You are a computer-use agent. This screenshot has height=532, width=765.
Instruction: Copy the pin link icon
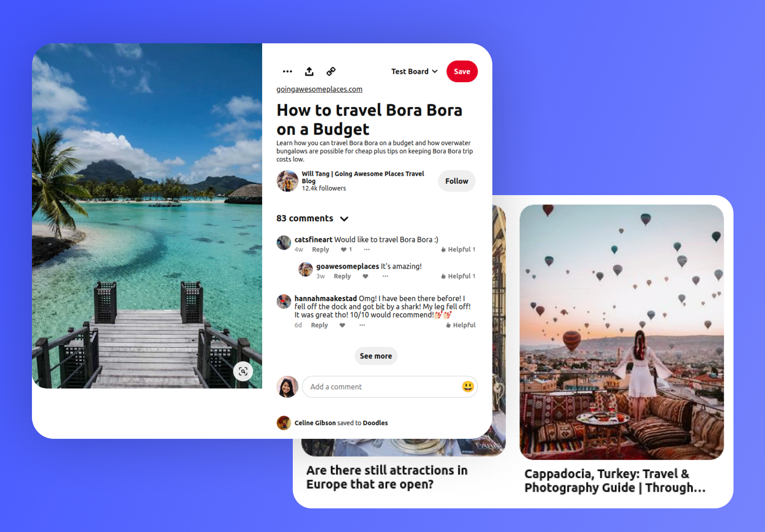pyautogui.click(x=331, y=71)
